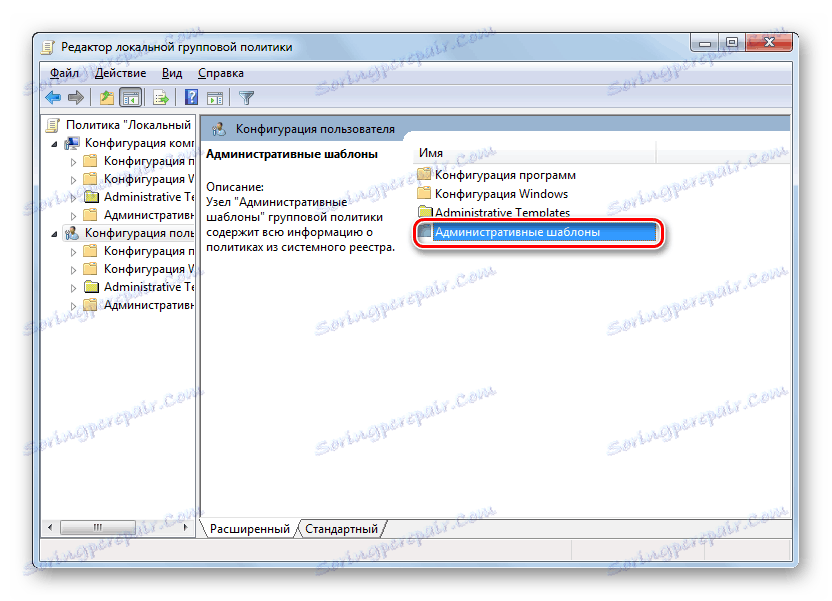
Task: Click the folder icon beside Конфигурация программ in list
Action: (x=424, y=175)
